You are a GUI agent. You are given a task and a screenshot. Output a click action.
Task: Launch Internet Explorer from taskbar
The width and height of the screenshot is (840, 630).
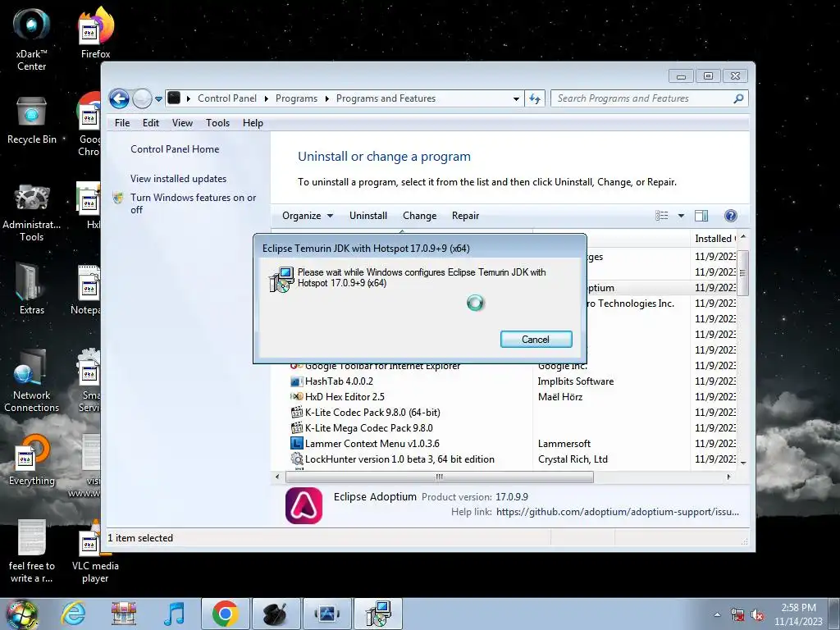point(73,614)
